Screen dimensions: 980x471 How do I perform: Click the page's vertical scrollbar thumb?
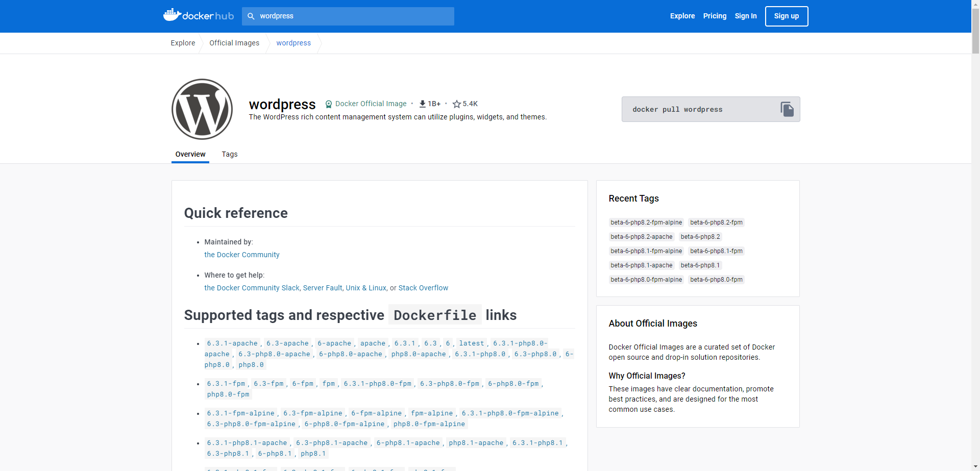click(x=975, y=31)
